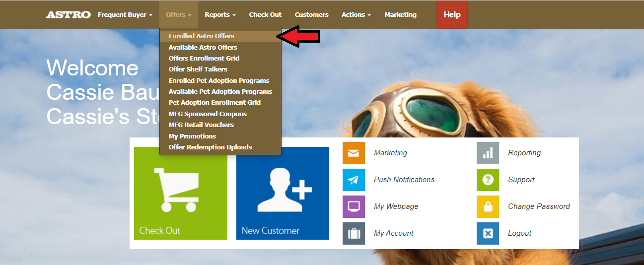This screenshot has width=644, height=265.
Task: Click the purple My Webpage monitor icon
Action: point(354,206)
